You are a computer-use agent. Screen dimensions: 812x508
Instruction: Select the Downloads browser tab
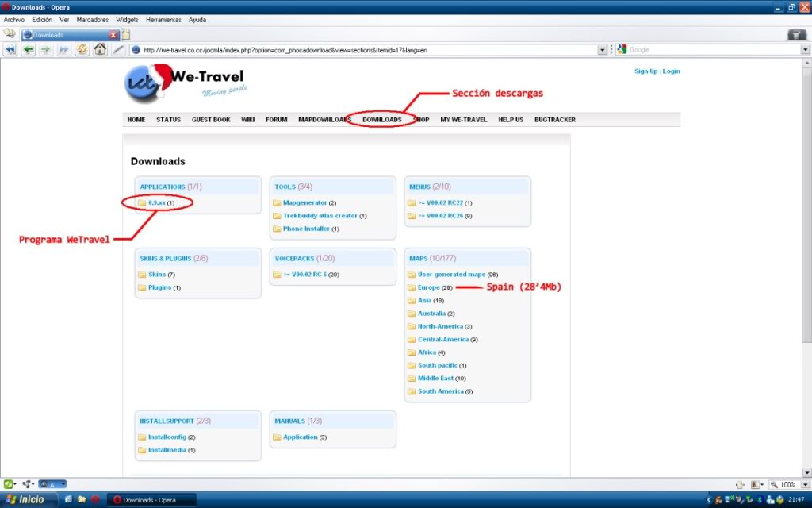[71, 35]
